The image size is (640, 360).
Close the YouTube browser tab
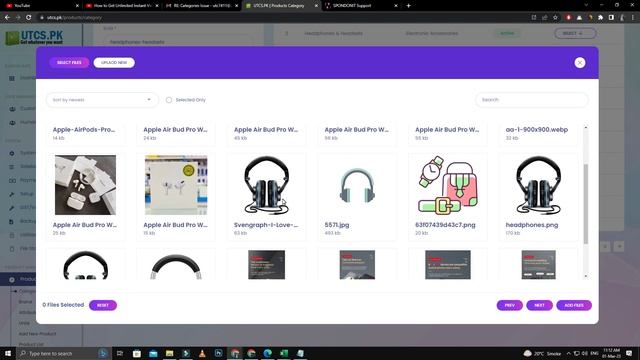point(77,6)
